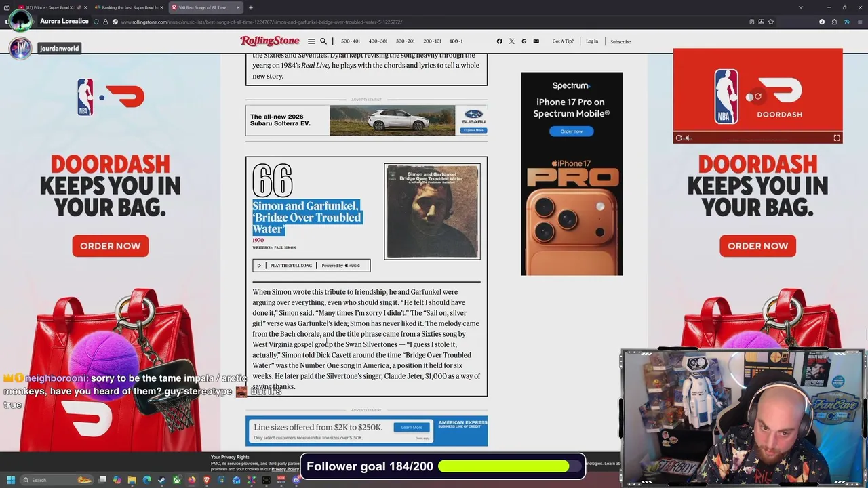This screenshot has height=488, width=868.
Task: Click the Windows taskbar Search box
Action: (x=57, y=480)
